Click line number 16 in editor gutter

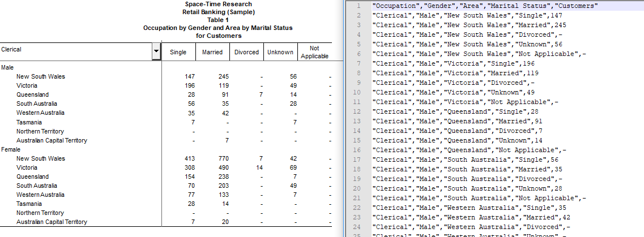(357, 149)
